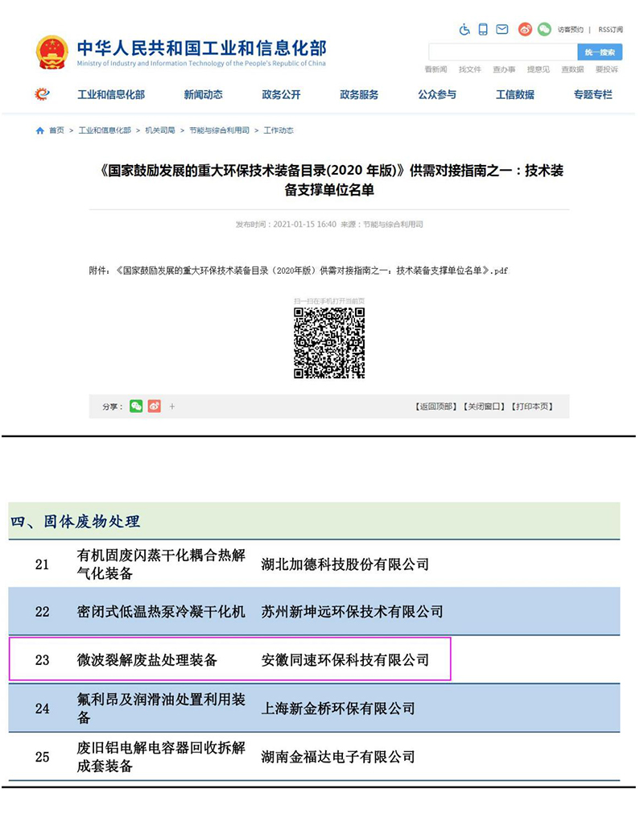Share the article via the Weibo icon
Screen dimensions: 644x818
point(155,407)
